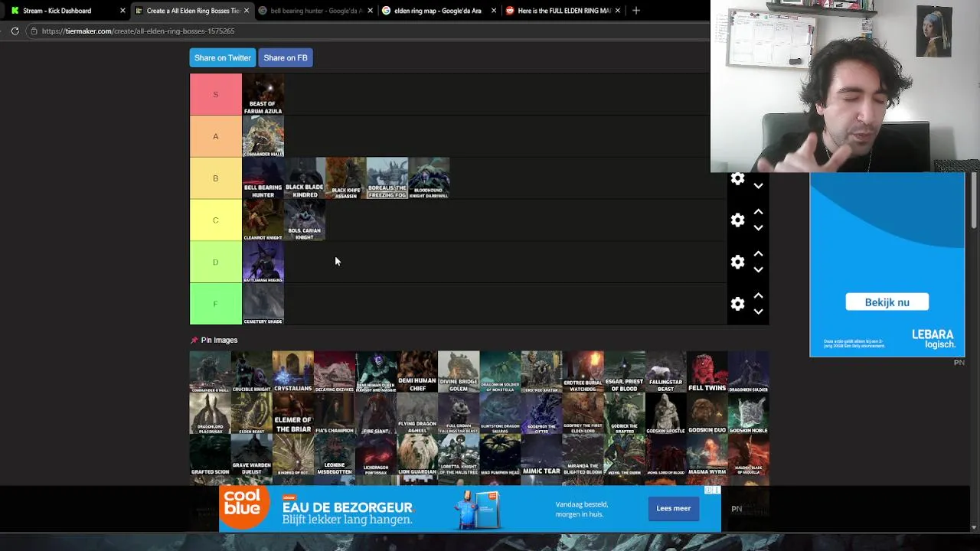Close the Stream - Kick Dashboard tab
This screenshot has height=551, width=980.
[x=122, y=11]
